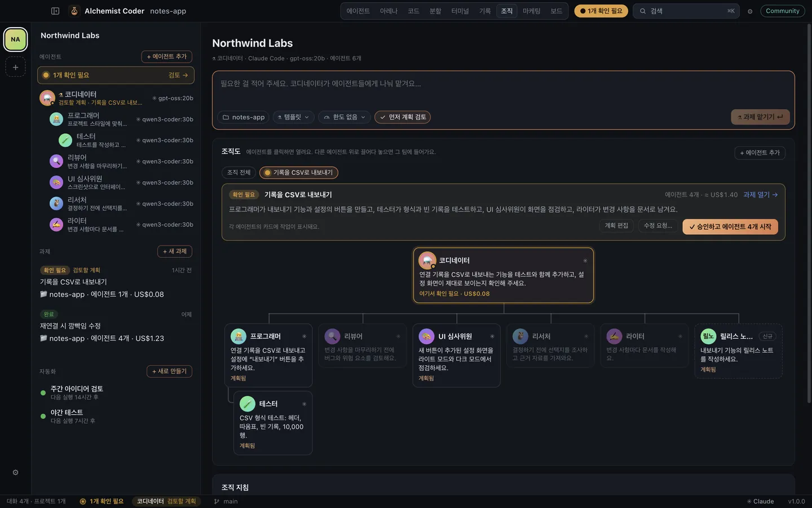Open qwen3-coder model picker for 리뷰어 row
Screen dimensions: 812x508
[x=165, y=161]
